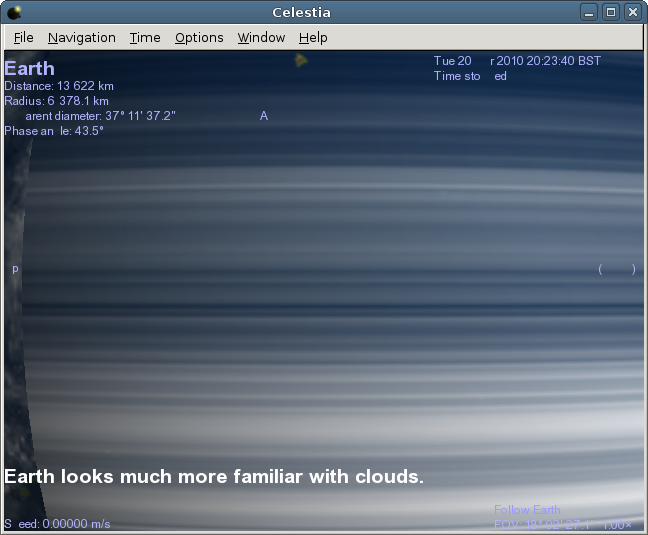Click the date and time readout
Viewport: 648px width, 535px height.
(x=517, y=61)
